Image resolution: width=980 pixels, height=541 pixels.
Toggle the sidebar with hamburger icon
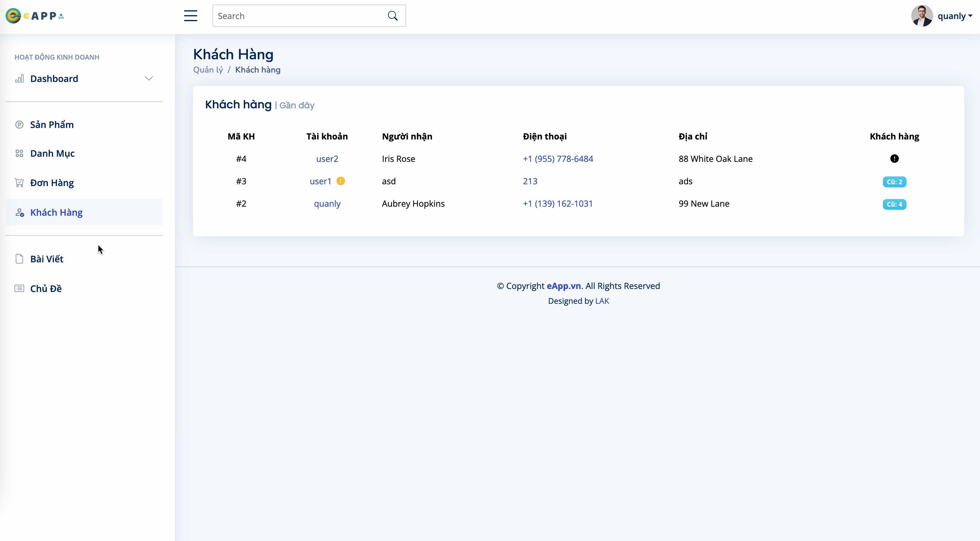click(x=191, y=16)
